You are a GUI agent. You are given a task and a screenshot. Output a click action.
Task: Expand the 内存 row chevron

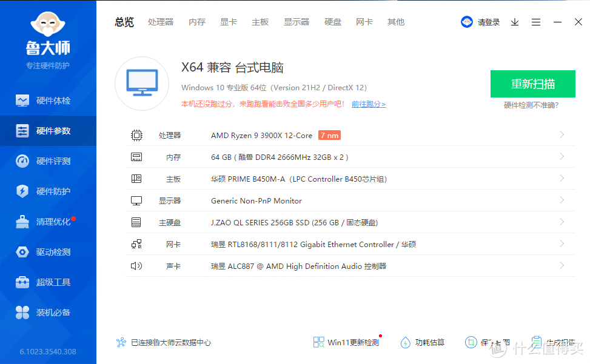(x=562, y=156)
